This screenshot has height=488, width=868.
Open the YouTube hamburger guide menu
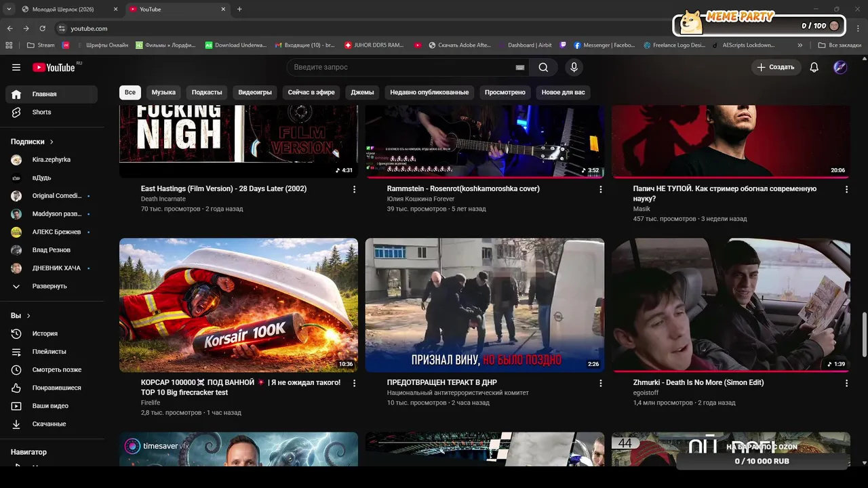pos(16,67)
